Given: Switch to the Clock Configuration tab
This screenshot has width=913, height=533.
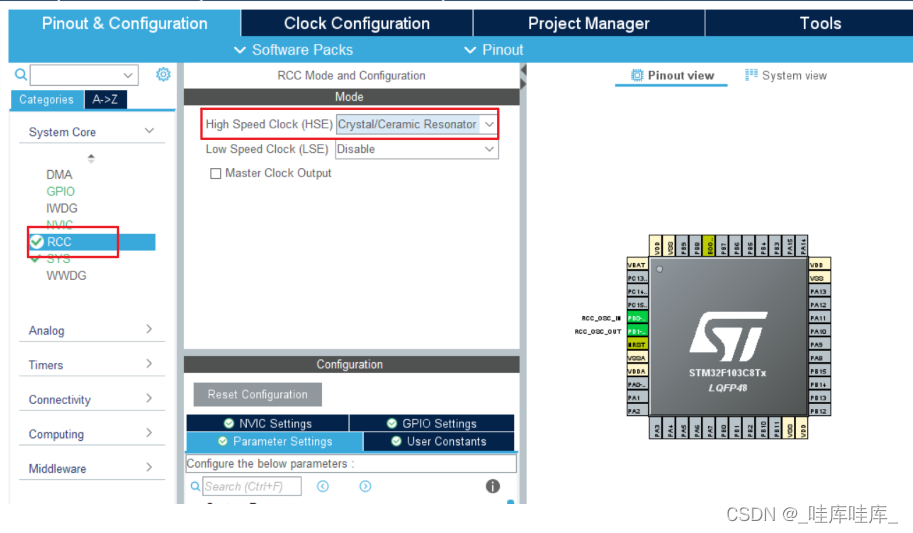Looking at the screenshot, I should point(356,23).
